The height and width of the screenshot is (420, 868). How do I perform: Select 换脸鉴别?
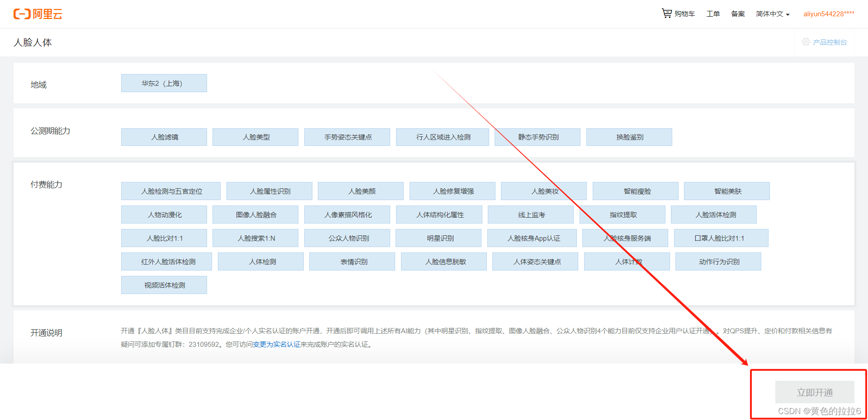pos(629,137)
